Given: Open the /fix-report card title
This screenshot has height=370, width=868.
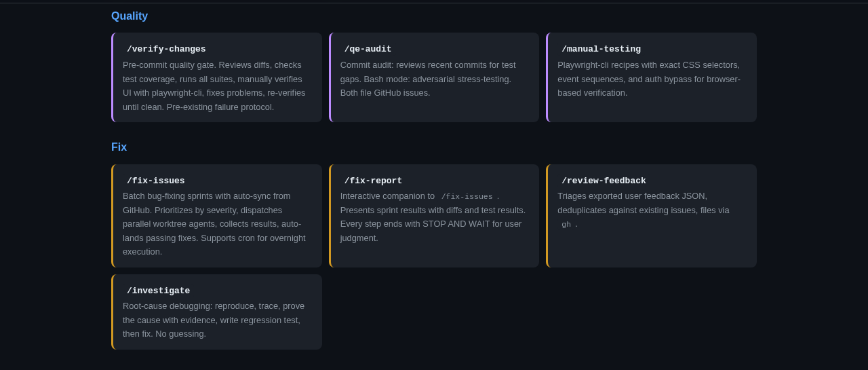Looking at the screenshot, I should click(373, 181).
